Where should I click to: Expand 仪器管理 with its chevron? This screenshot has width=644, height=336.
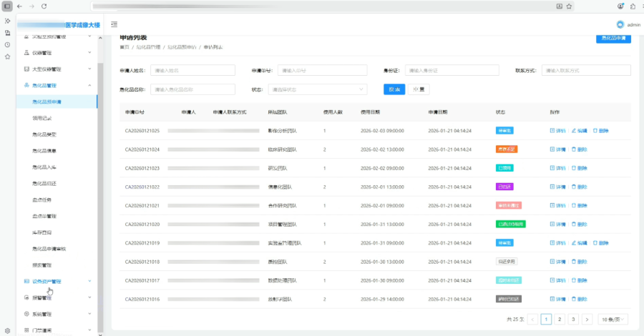coord(89,52)
